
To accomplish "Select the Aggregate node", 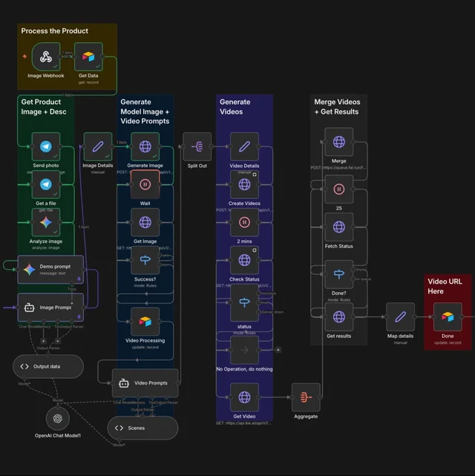I will [306, 397].
